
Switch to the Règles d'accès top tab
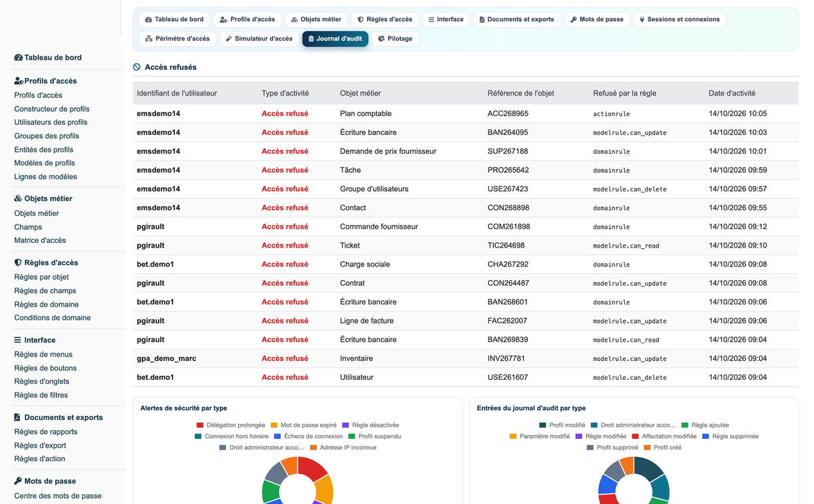click(x=385, y=20)
